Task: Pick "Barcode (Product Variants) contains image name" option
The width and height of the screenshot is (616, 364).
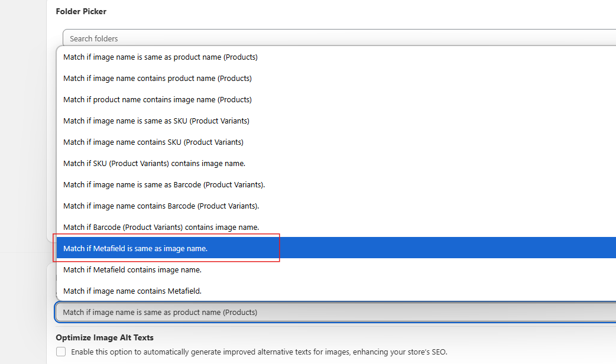Action: 161,227
